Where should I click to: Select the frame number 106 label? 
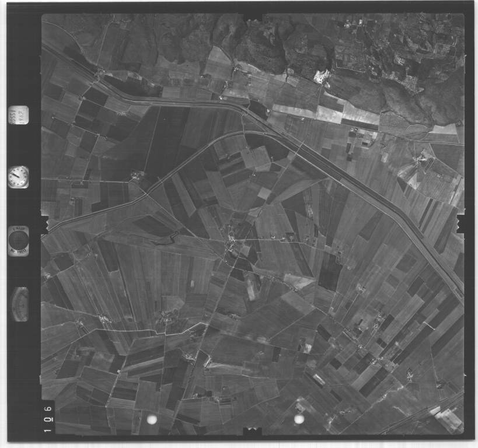[47, 416]
